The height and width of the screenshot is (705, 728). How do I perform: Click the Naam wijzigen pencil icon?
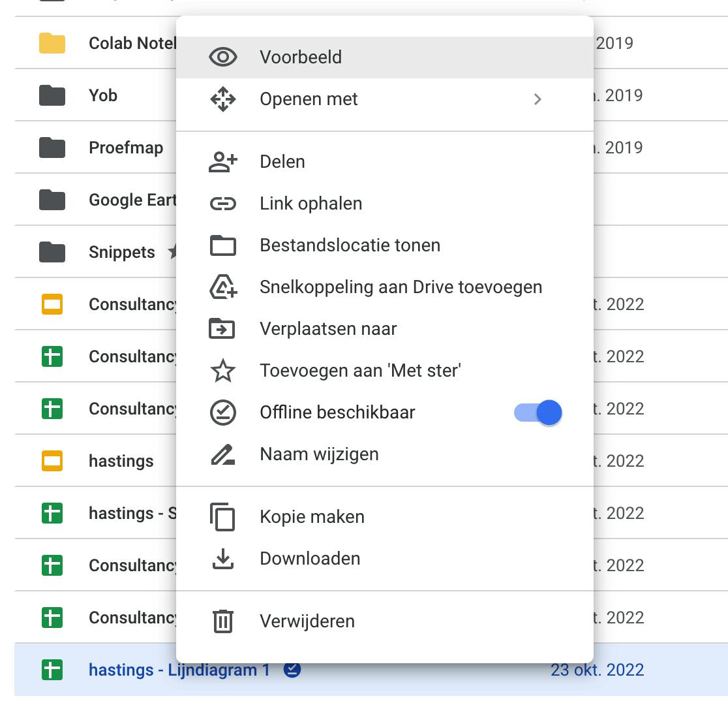tap(223, 454)
